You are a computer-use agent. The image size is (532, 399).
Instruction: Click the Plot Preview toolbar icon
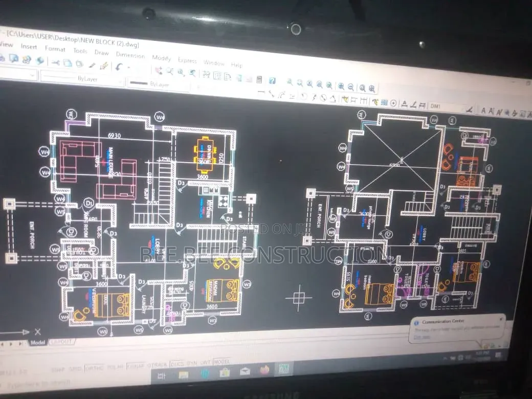point(14,58)
